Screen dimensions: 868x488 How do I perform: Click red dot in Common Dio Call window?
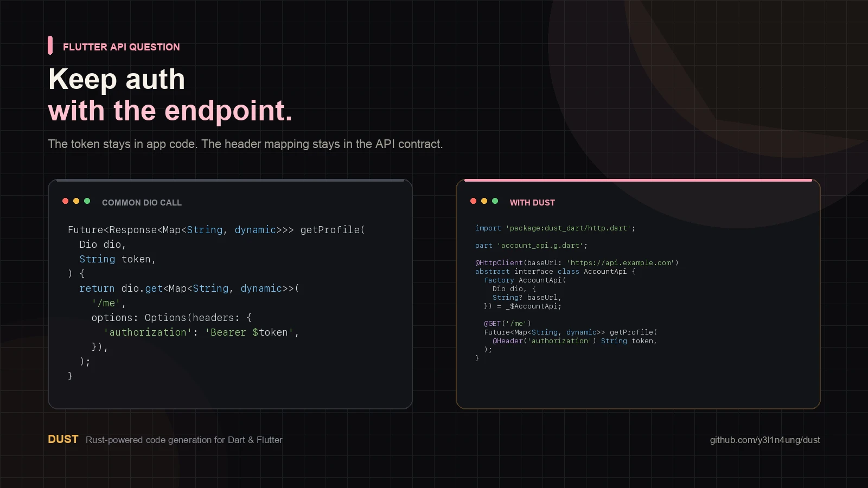pos(65,201)
